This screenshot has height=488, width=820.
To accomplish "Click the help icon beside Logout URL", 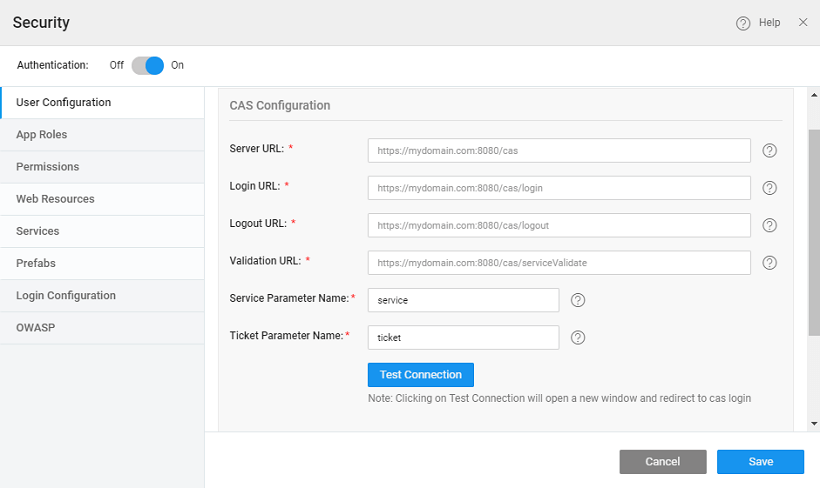I will click(769, 225).
